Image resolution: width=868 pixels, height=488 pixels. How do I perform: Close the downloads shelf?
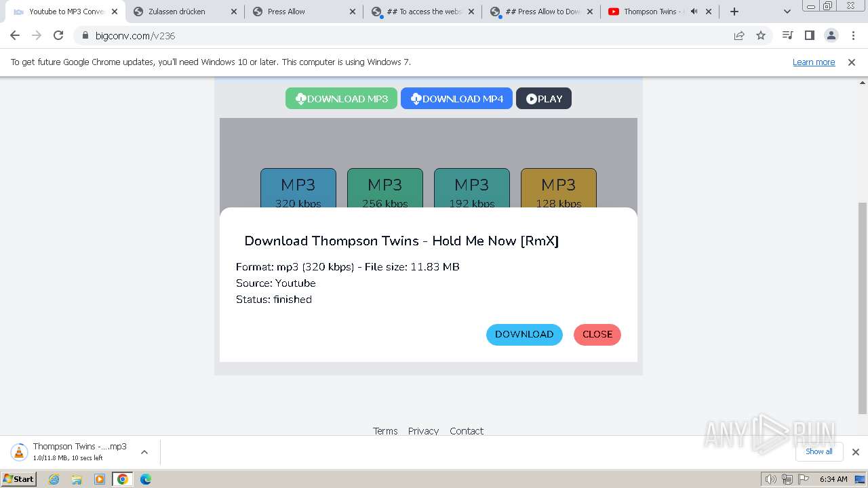[855, 451]
